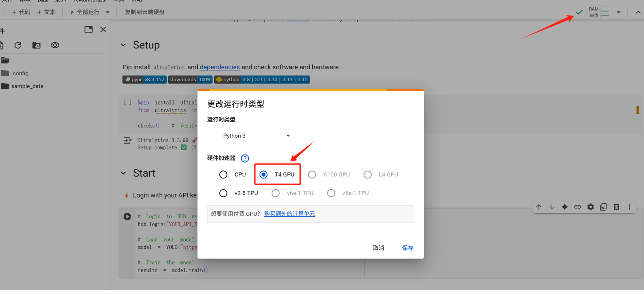The image size is (644, 295).
Task: Click the downloads 100M badge
Action: [x=190, y=79]
